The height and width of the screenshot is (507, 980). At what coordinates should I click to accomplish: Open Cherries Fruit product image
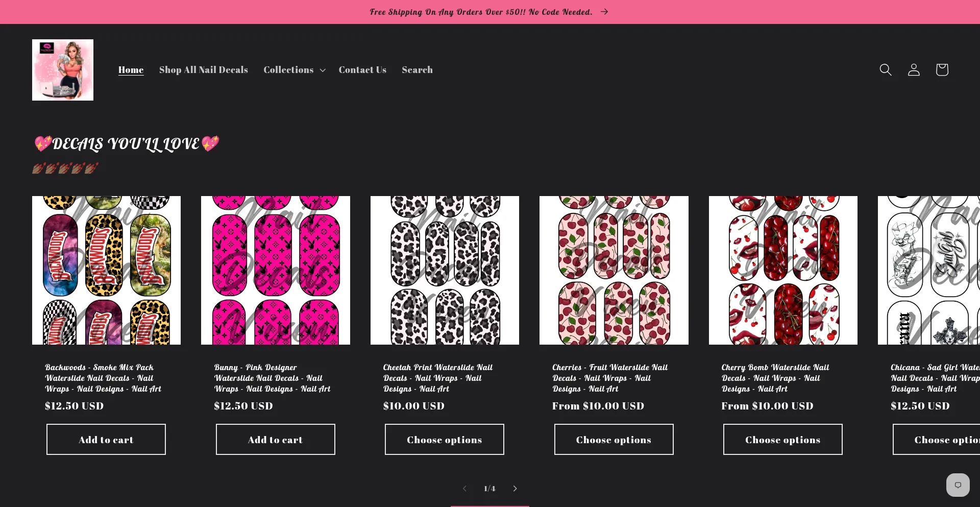(x=614, y=270)
